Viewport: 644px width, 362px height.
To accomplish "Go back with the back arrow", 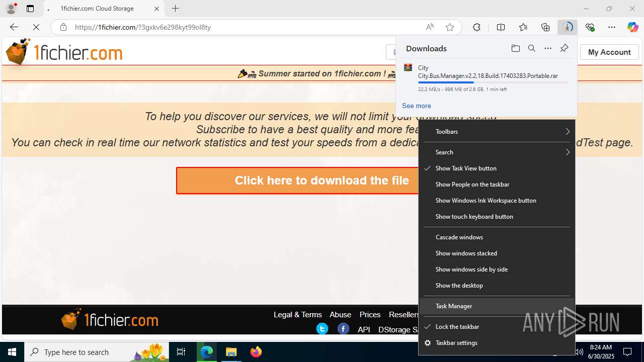I will coord(14,27).
